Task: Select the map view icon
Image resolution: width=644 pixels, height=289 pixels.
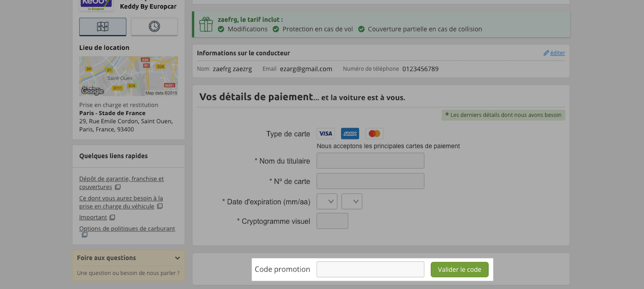Action: click(x=102, y=27)
